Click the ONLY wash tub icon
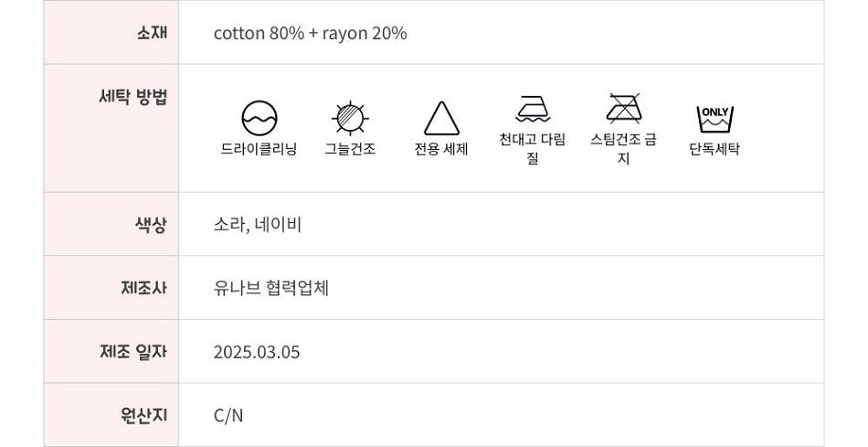The height and width of the screenshot is (447, 868). click(x=715, y=119)
